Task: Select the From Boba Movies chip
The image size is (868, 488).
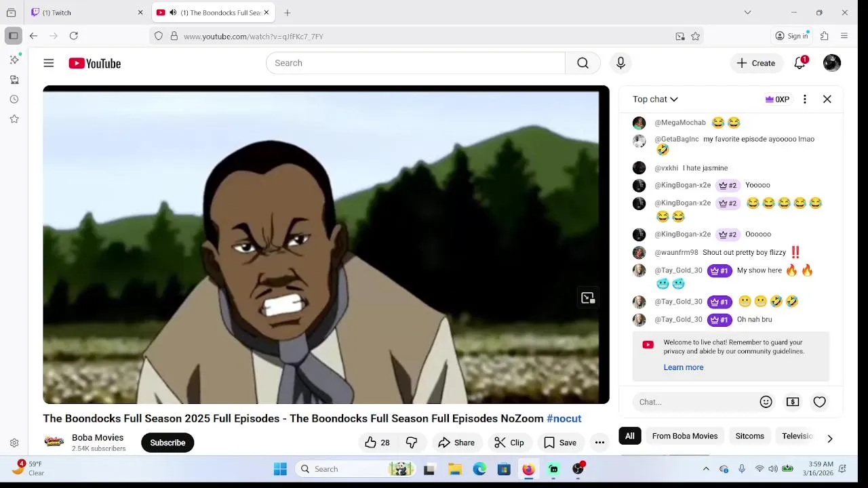Action: tap(685, 436)
